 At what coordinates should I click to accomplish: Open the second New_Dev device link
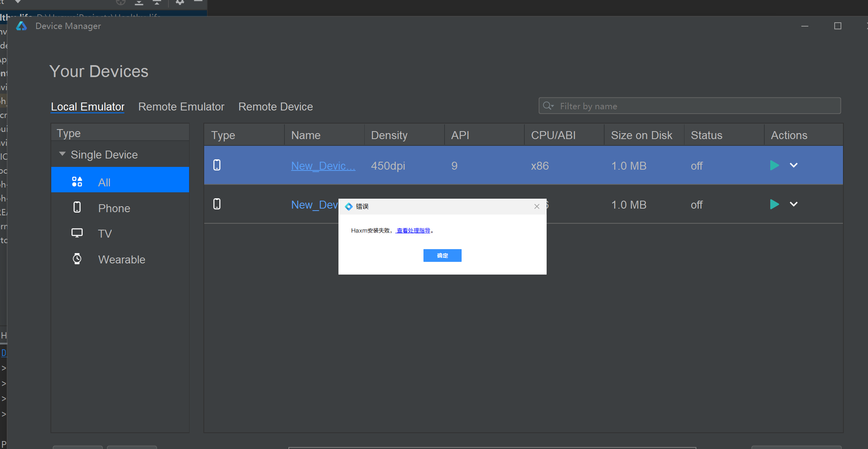(315, 205)
